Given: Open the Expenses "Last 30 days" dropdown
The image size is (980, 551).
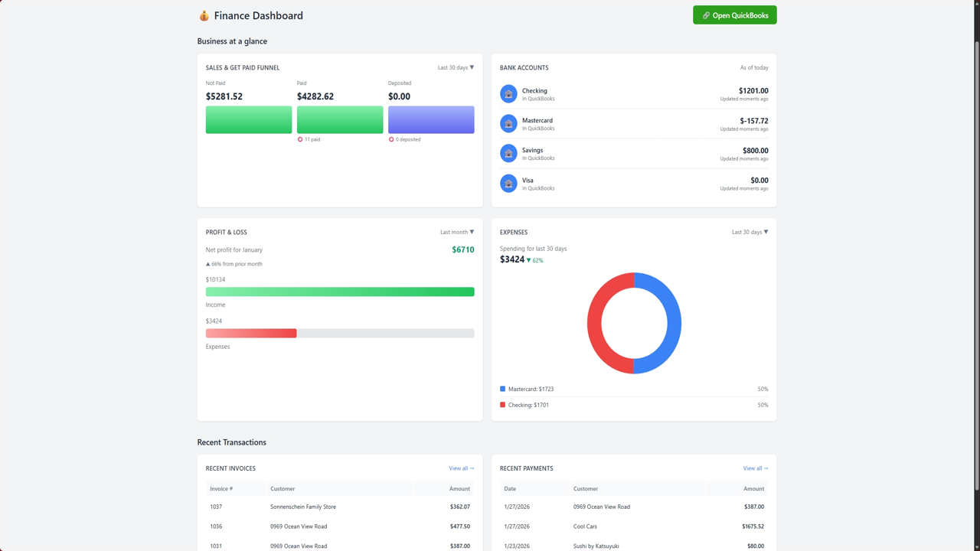Looking at the screenshot, I should [x=750, y=232].
